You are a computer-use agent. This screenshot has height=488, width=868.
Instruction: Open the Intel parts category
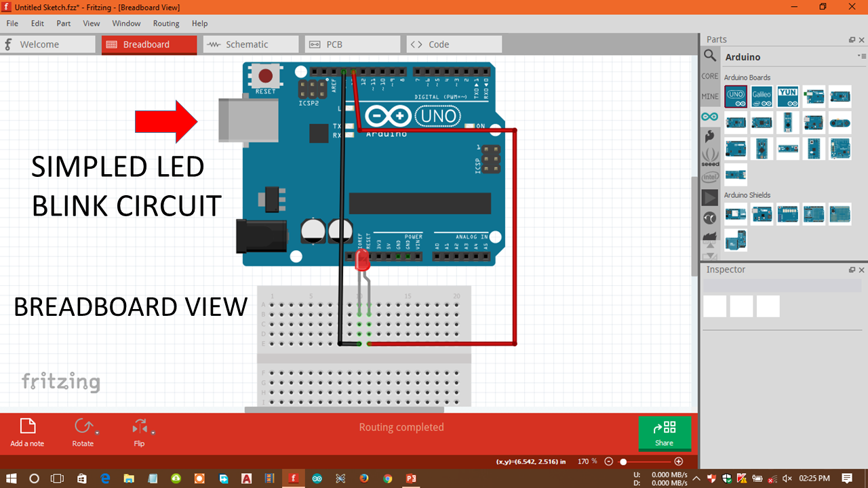tap(710, 176)
